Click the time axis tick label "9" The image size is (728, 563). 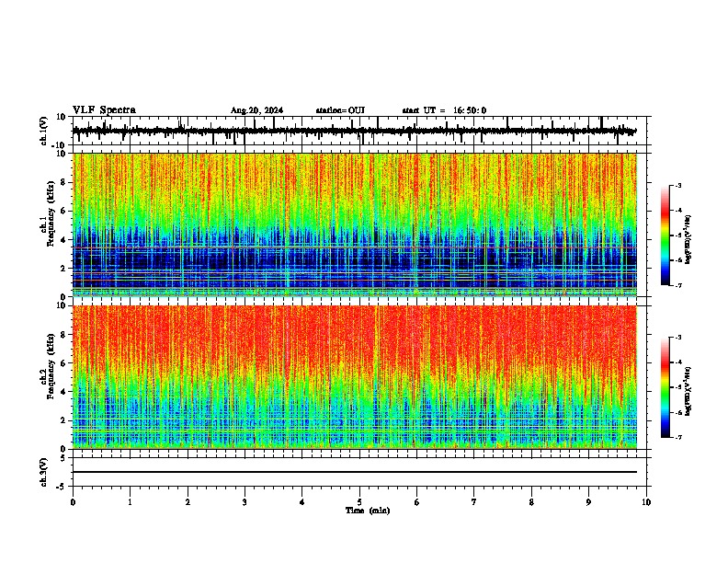tap(588, 502)
